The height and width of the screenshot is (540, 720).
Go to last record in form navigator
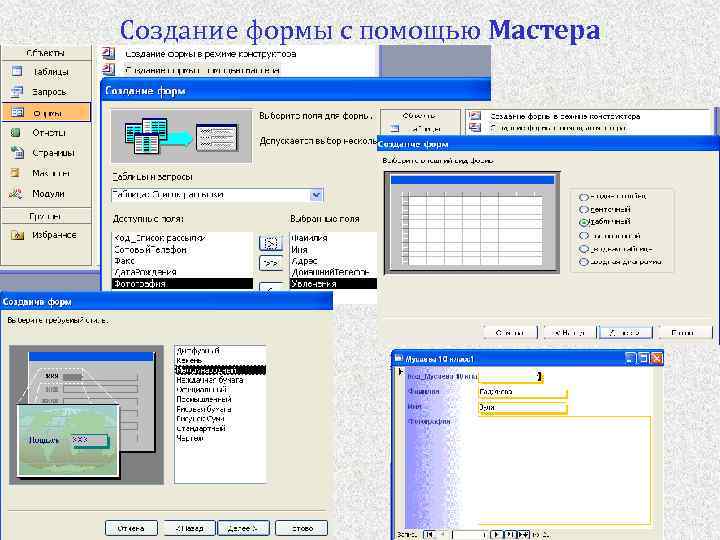pos(510,534)
